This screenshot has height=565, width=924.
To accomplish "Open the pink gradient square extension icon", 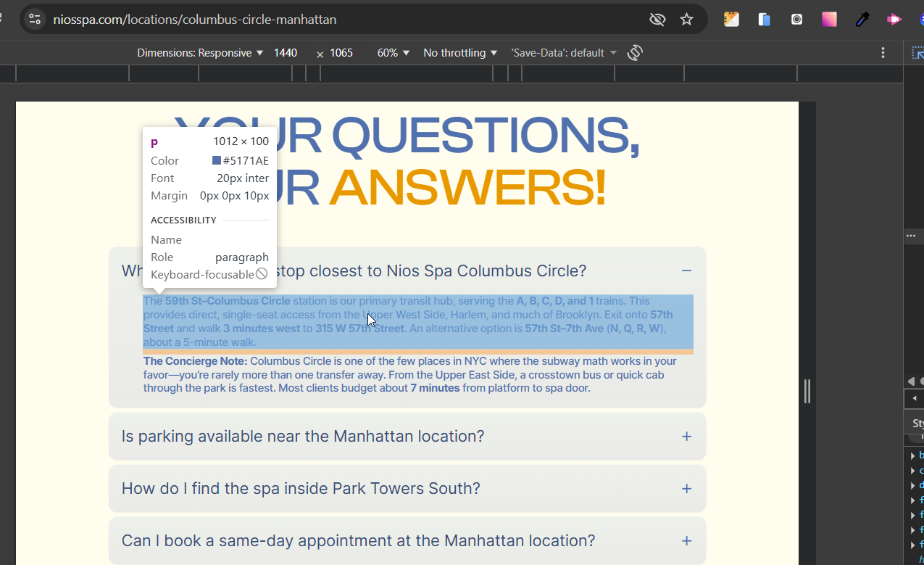I will click(829, 20).
